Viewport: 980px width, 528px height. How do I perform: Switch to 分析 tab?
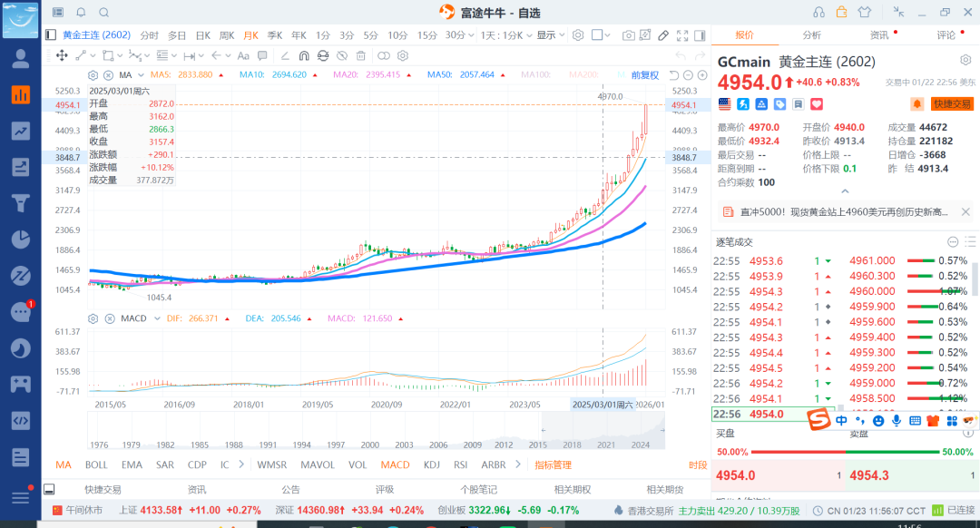[811, 35]
